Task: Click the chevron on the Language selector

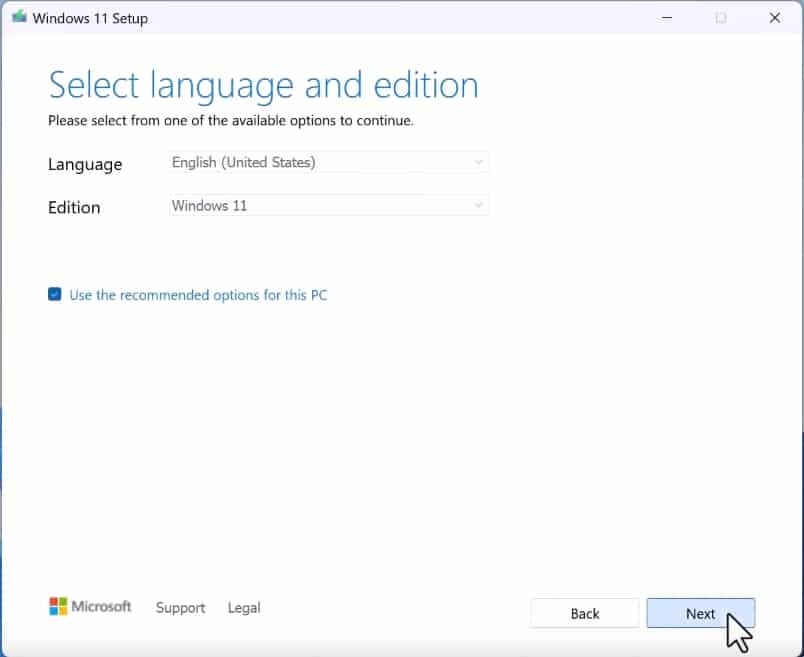Action: 479,162
